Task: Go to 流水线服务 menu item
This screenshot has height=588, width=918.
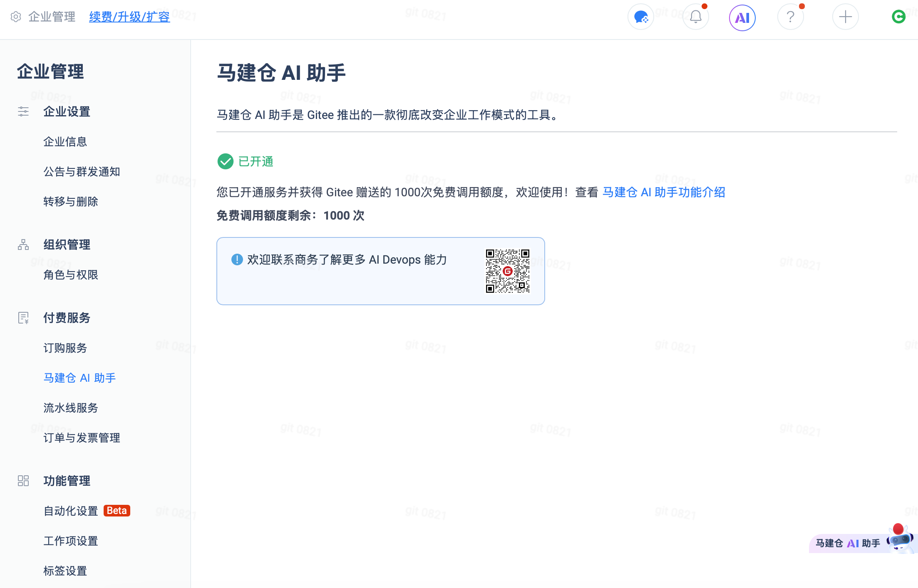Action: pos(71,408)
